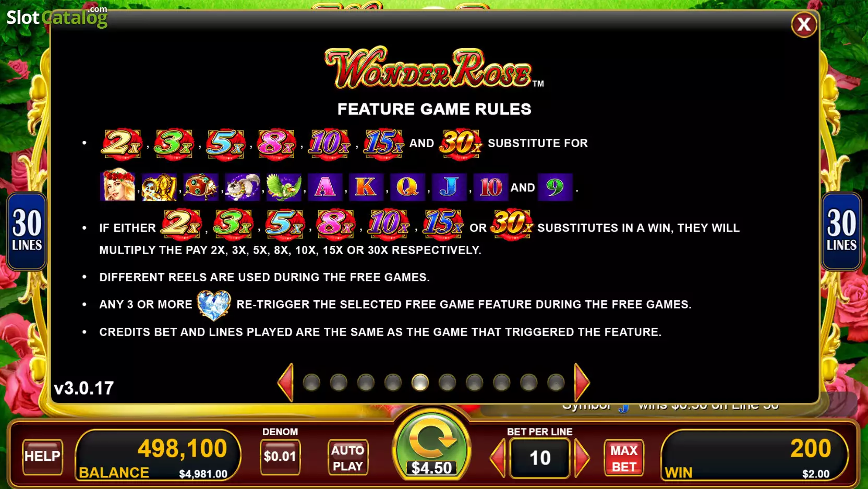Increase the bet per line
The image size is (868, 489).
pyautogui.click(x=582, y=458)
